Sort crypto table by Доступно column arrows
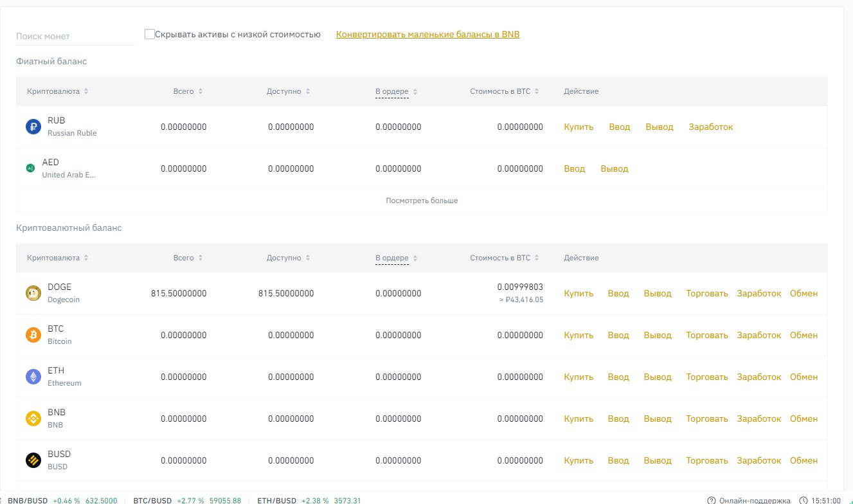 point(308,258)
